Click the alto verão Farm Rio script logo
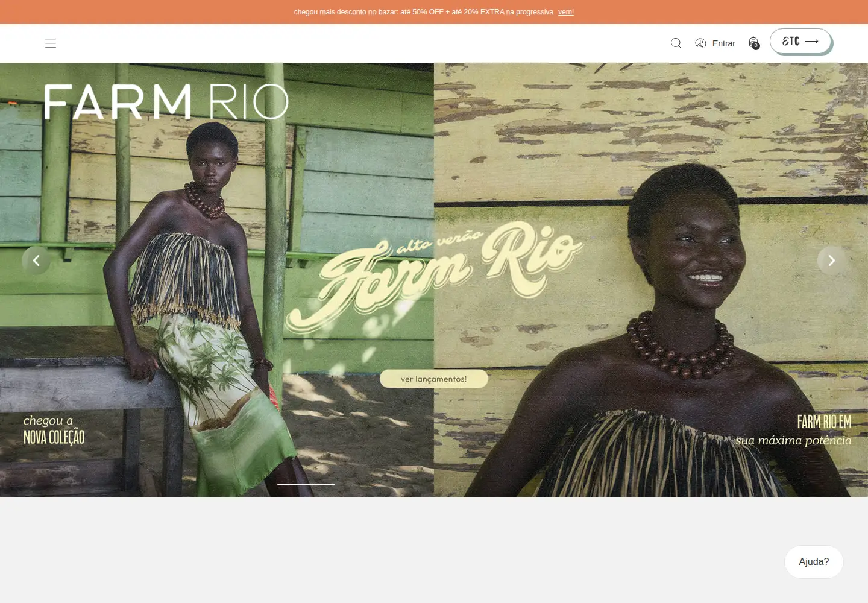 coord(434,276)
